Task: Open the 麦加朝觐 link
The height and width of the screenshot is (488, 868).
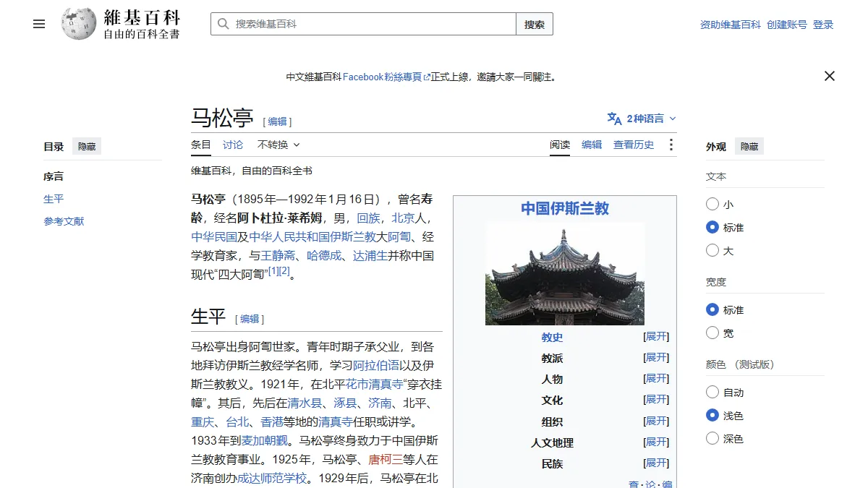Action: tap(265, 440)
